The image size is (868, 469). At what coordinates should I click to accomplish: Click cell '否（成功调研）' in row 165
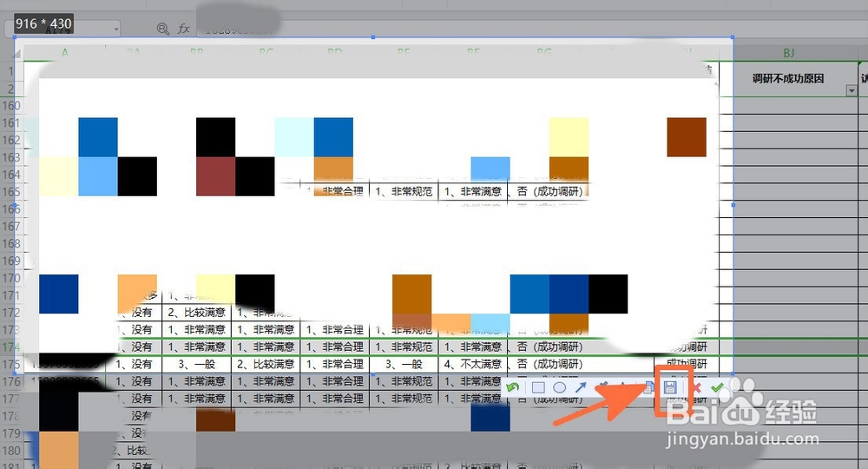pyautogui.click(x=549, y=192)
